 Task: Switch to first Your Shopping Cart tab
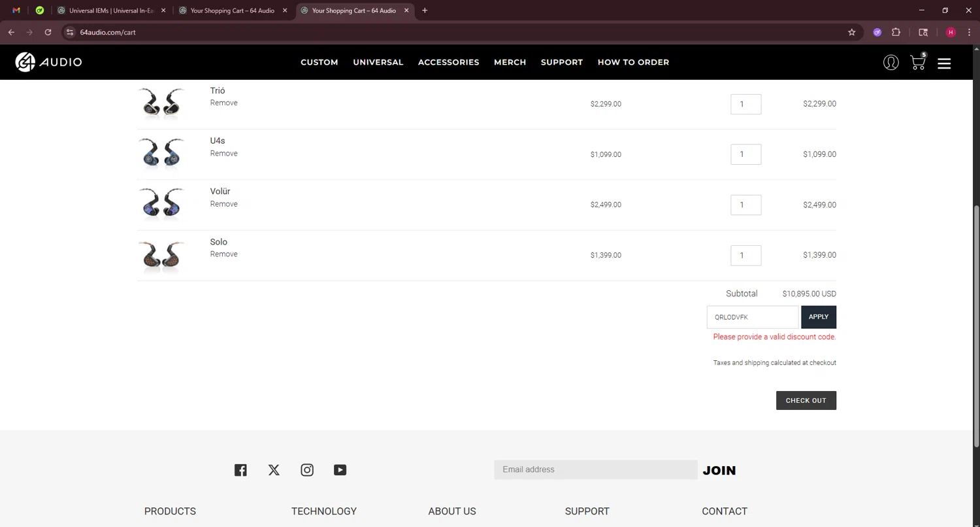pyautogui.click(x=232, y=10)
